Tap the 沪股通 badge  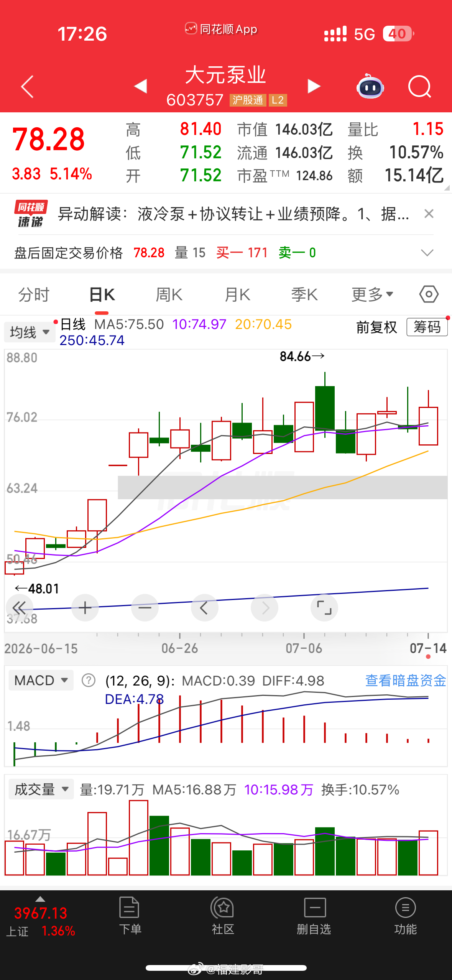click(248, 100)
